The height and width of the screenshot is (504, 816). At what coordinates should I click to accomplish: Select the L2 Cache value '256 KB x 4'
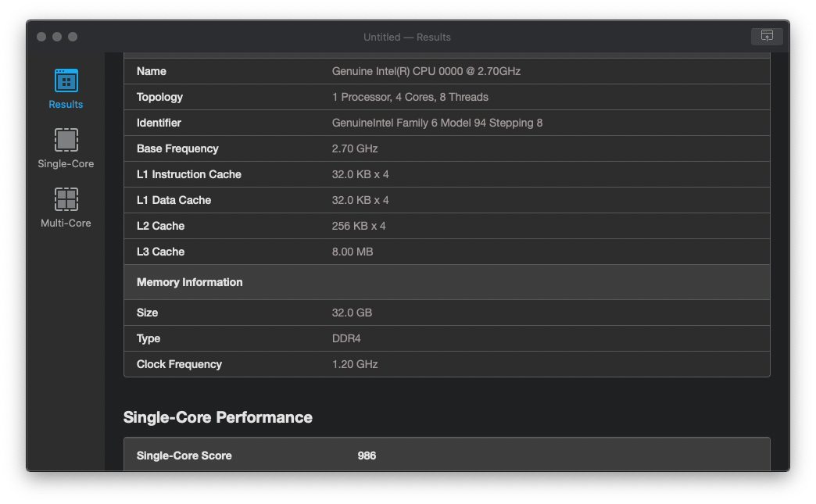pyautogui.click(x=359, y=226)
